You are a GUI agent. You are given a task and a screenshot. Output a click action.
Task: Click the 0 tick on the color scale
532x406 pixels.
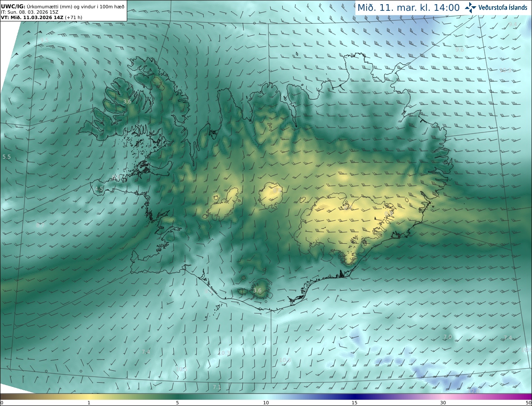(2, 403)
